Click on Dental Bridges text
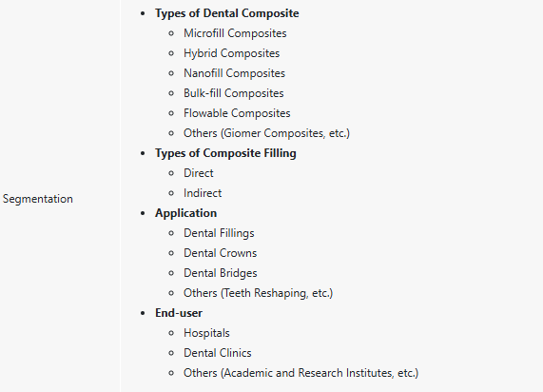 tap(221, 273)
